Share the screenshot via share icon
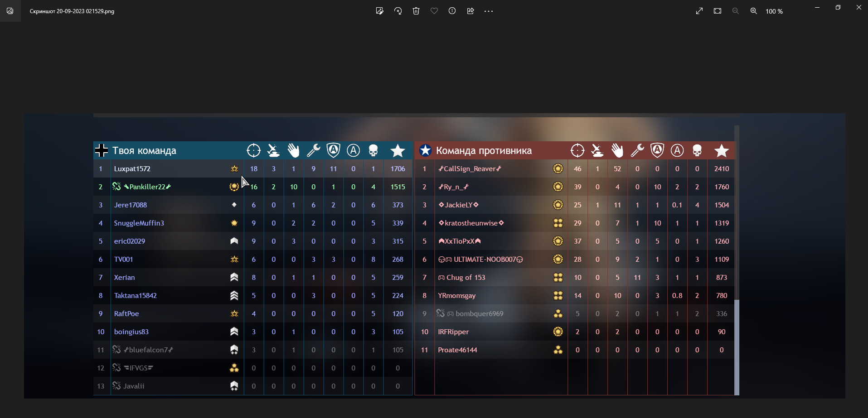 coord(470,11)
